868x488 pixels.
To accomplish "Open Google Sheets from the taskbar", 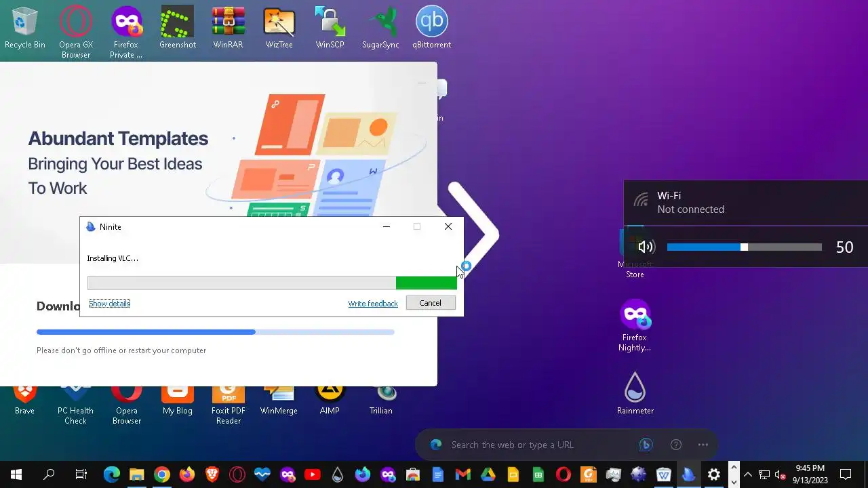I will [538, 474].
